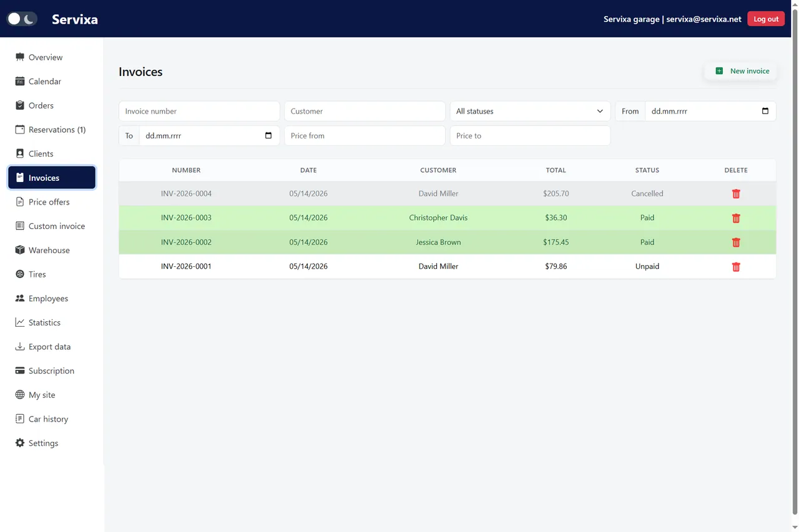Click the Export data download icon

(20, 347)
